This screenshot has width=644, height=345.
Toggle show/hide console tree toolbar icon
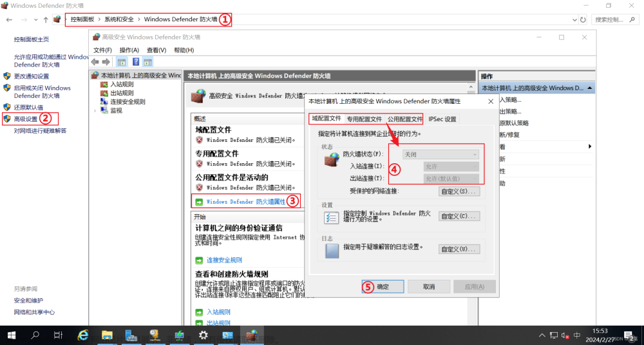pyautogui.click(x=122, y=62)
